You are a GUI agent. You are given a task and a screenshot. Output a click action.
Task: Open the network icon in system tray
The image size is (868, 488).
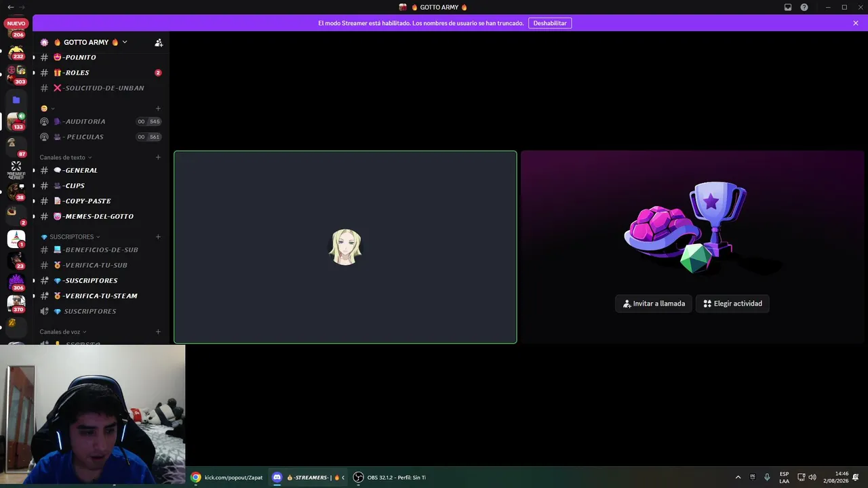801,477
